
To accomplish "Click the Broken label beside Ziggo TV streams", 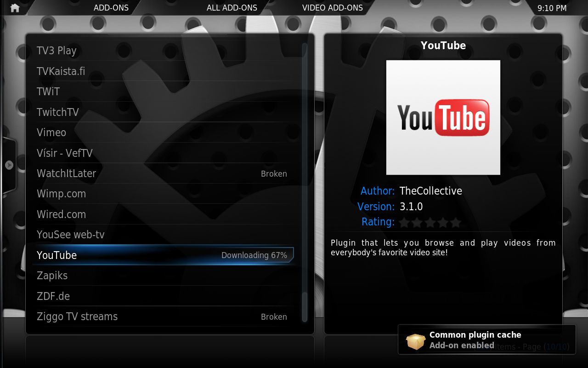I will 274,317.
